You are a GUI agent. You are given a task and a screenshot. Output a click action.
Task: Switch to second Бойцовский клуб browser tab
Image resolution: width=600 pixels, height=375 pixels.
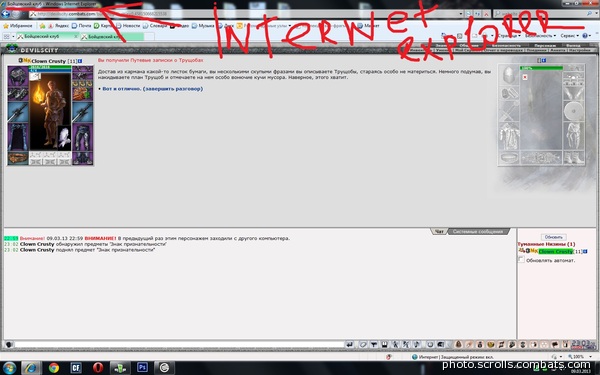coord(111,37)
